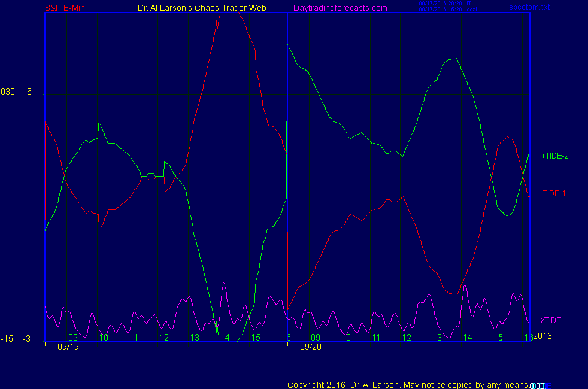Select the "030" y-axis label
Screen dimensions: 588x389
click(8, 92)
